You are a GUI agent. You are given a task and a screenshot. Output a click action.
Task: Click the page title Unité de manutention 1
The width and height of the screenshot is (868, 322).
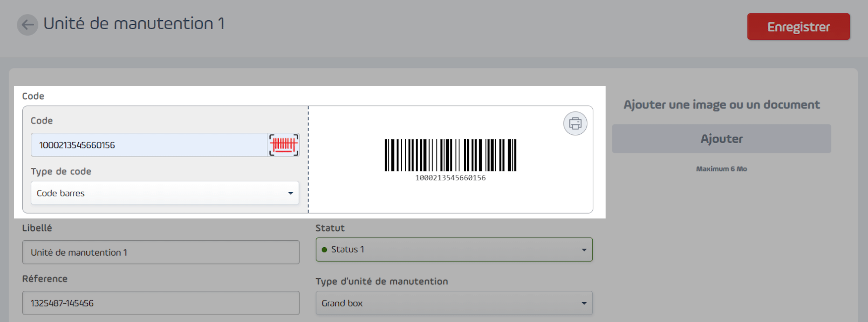[134, 23]
